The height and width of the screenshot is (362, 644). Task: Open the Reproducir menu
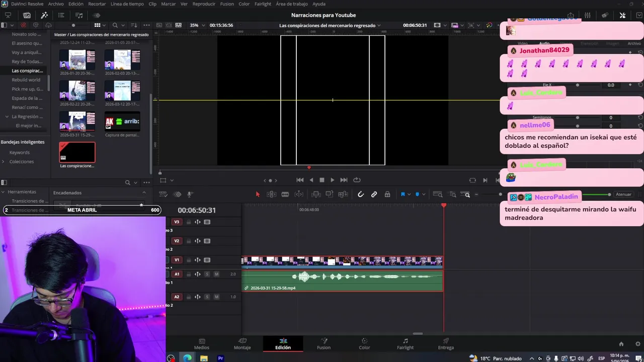coord(204,4)
